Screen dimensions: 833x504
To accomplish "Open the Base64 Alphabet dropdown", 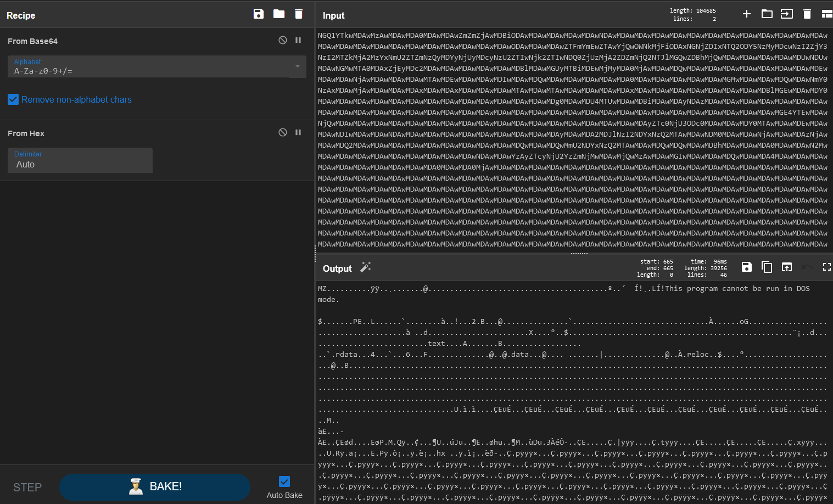I will (298, 66).
